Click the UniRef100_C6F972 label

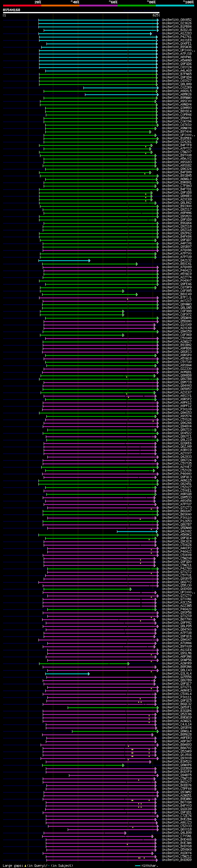point(177,315)
